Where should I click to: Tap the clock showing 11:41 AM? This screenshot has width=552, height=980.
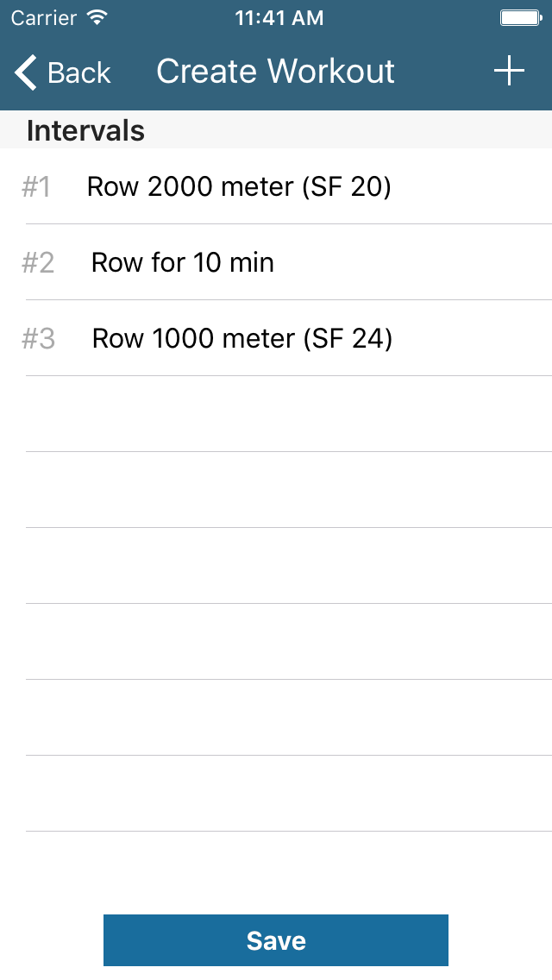(279, 17)
